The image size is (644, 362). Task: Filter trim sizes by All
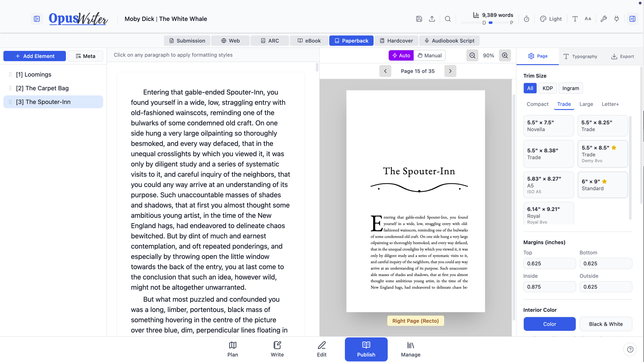(530, 88)
